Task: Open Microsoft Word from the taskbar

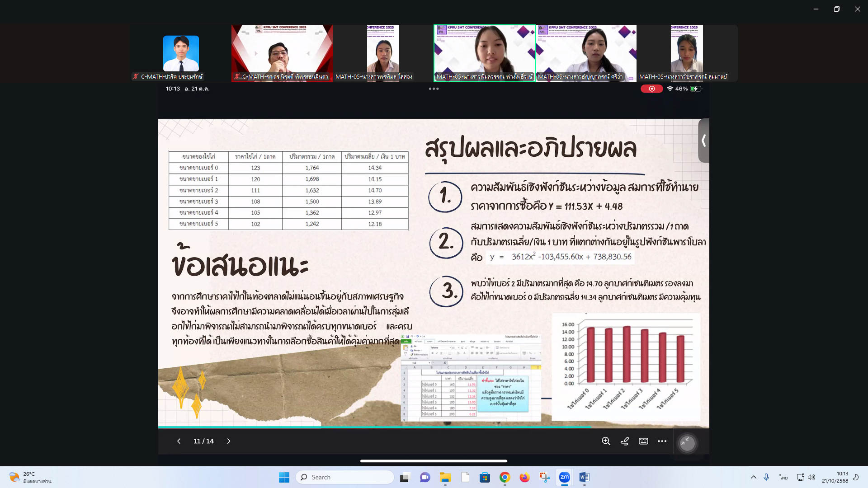Action: point(584,477)
